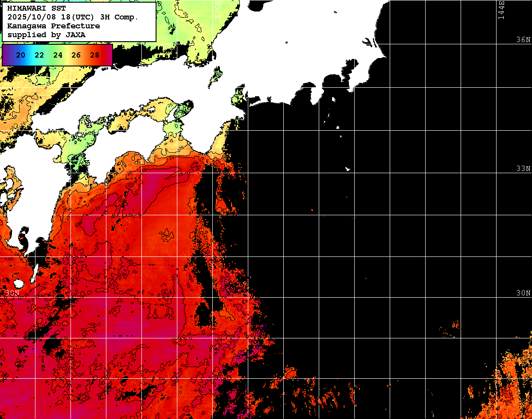
Task: Pick the 22 value on the color scale
Action: 39,55
